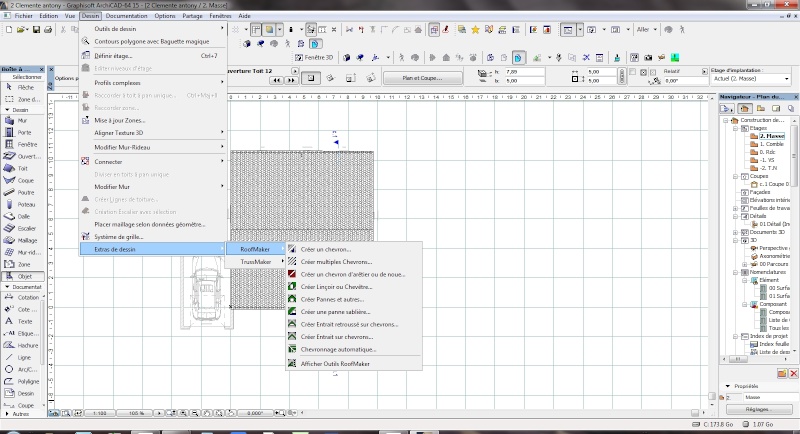Expand the Modifier Mur submenu
The width and height of the screenshot is (800, 434).
point(152,187)
